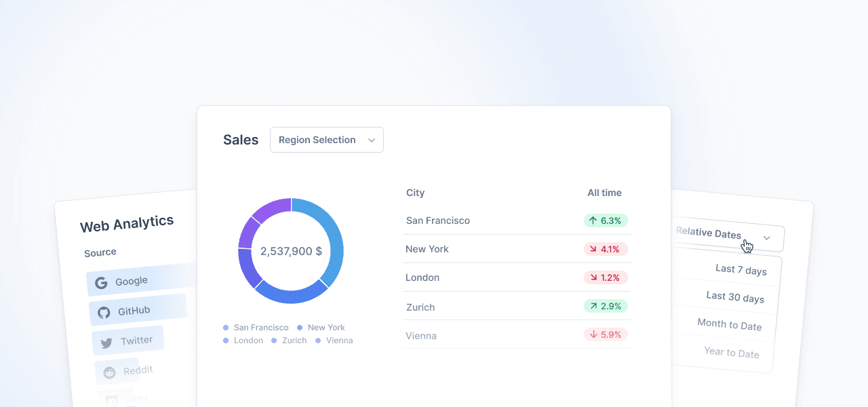Viewport: 868px width, 407px height.
Task: Select the Twitter source row
Action: click(x=128, y=341)
